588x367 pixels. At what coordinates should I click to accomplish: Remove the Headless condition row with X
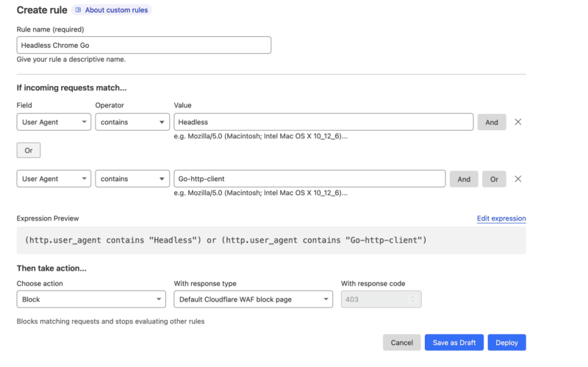coord(518,122)
